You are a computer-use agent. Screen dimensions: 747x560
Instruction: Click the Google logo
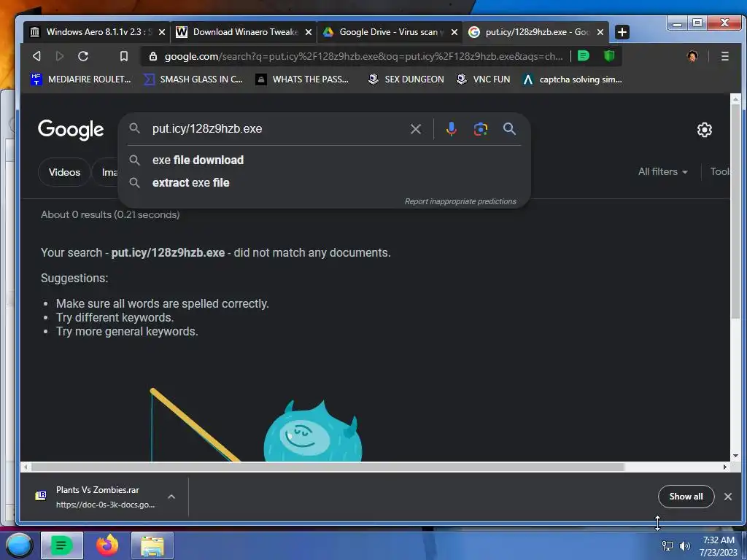pos(71,129)
